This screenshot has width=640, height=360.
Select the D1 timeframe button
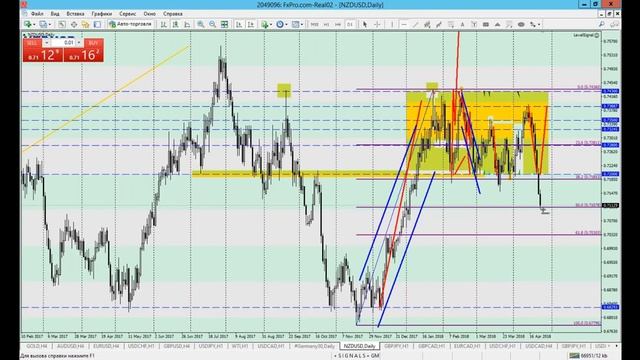350,24
